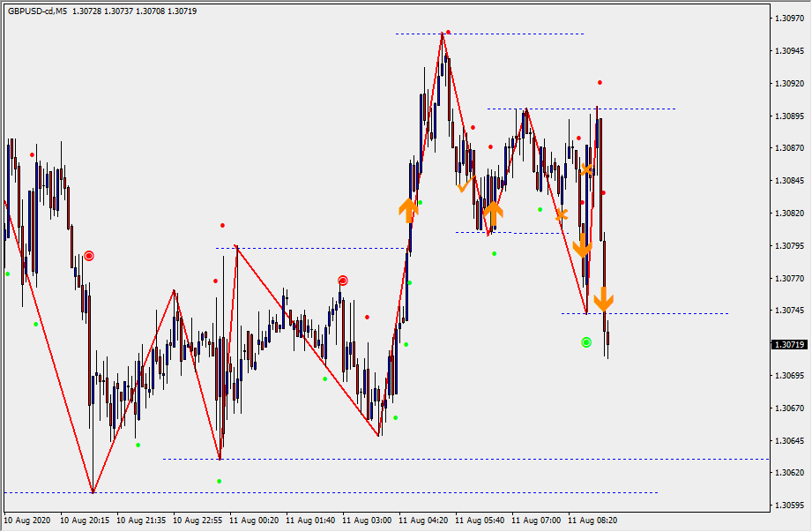812x532 pixels.
Task: Select the lowest blue dashed support line
Action: (353, 492)
